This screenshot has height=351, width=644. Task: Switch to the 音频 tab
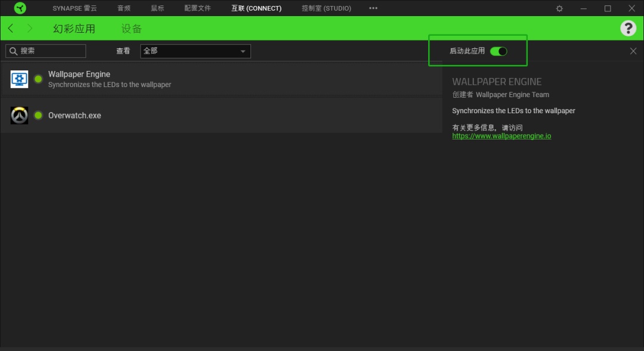click(x=124, y=8)
